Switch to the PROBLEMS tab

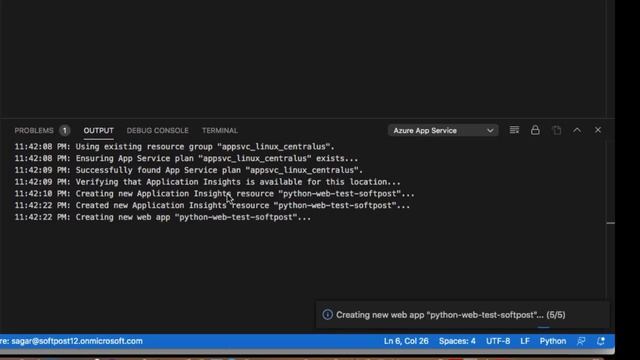point(34,131)
